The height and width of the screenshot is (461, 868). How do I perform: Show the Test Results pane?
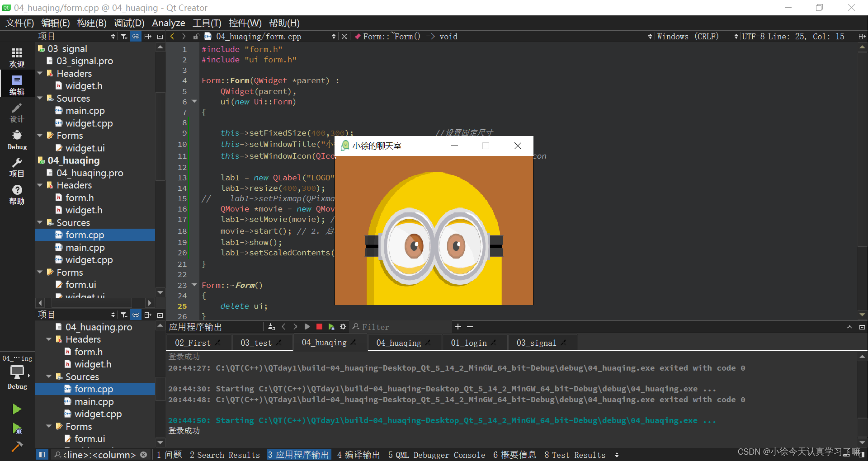coord(575,455)
